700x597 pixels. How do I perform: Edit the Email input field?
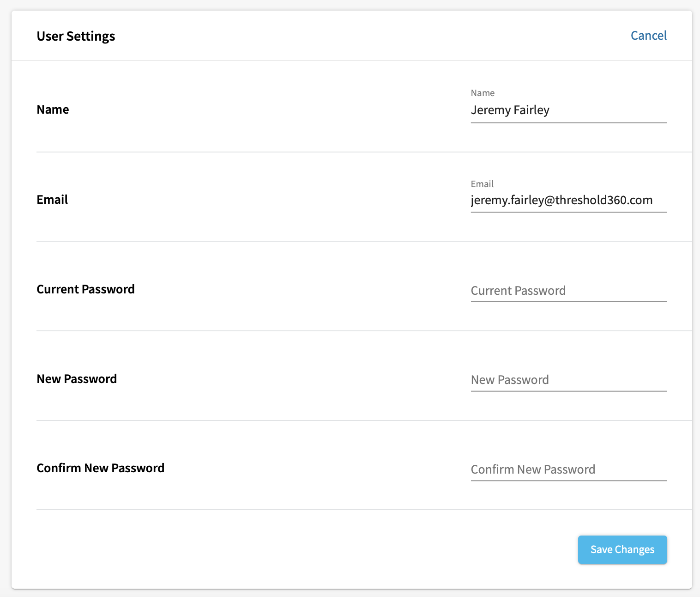569,201
